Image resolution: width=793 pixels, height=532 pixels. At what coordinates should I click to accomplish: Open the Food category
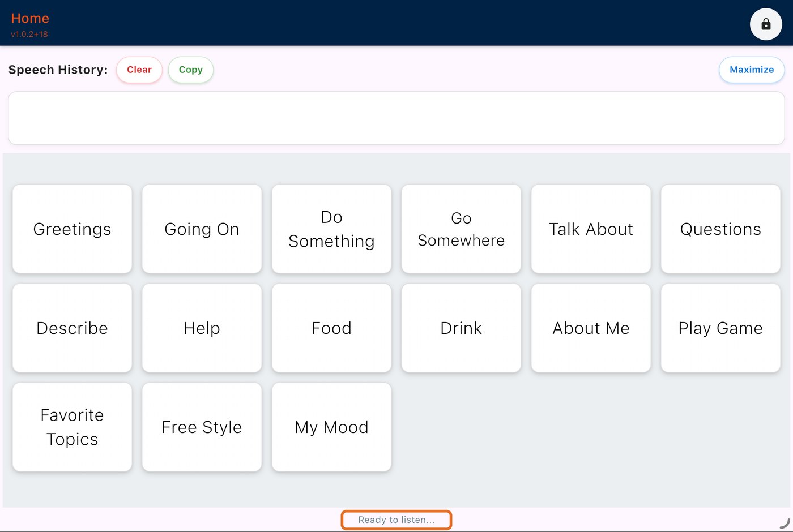(x=332, y=328)
